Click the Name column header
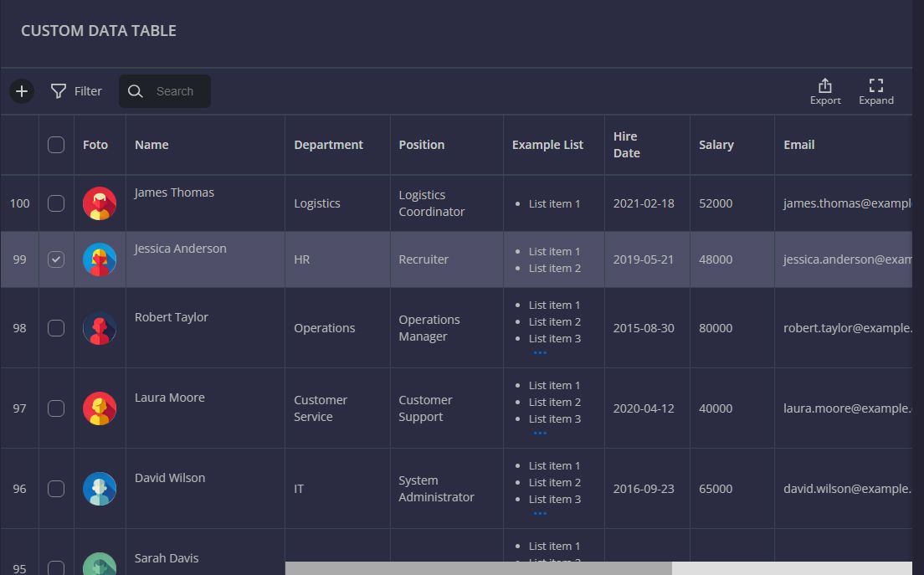This screenshot has width=924, height=575. point(151,145)
